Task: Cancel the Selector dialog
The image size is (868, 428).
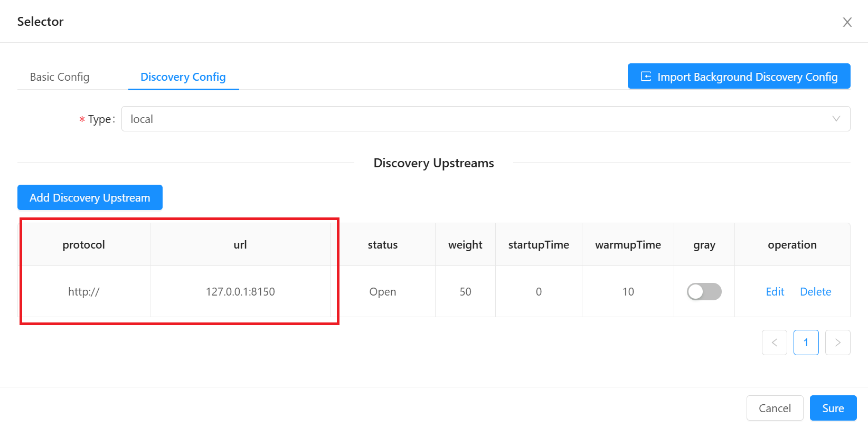Action: pyautogui.click(x=775, y=408)
